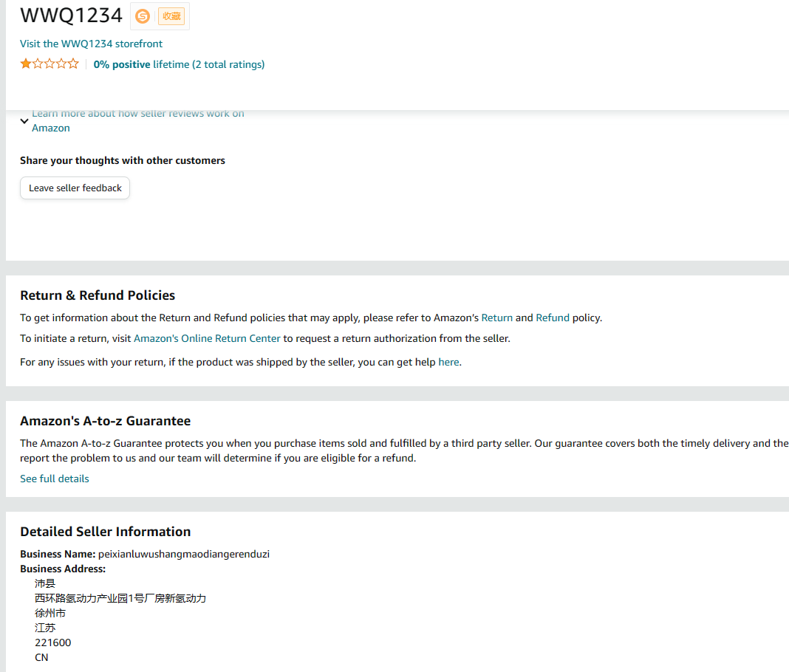Click the WWQ1234 seller name heading

[71, 15]
